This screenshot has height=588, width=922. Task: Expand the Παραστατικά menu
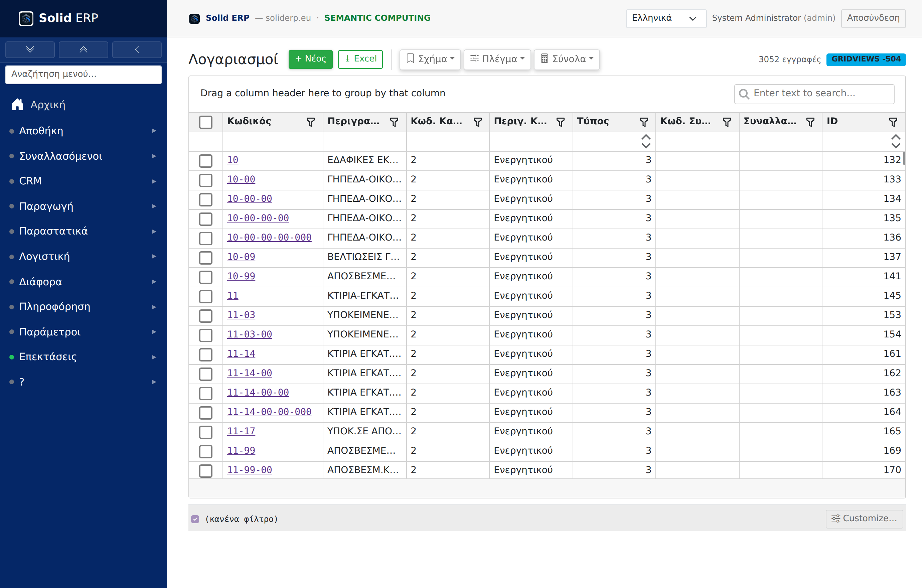[x=84, y=231]
